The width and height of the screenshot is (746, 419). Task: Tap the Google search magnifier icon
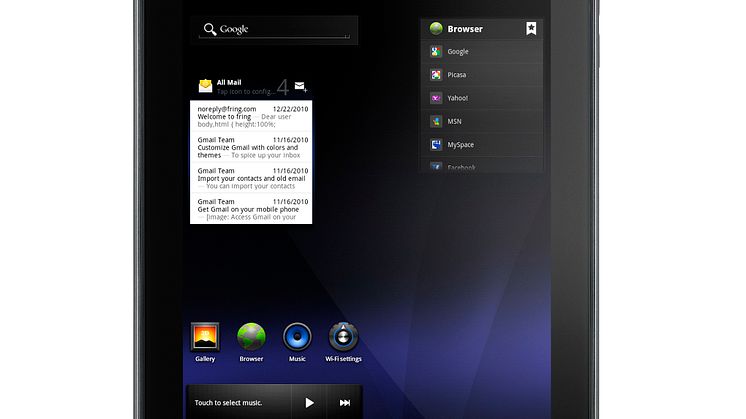pyautogui.click(x=210, y=29)
